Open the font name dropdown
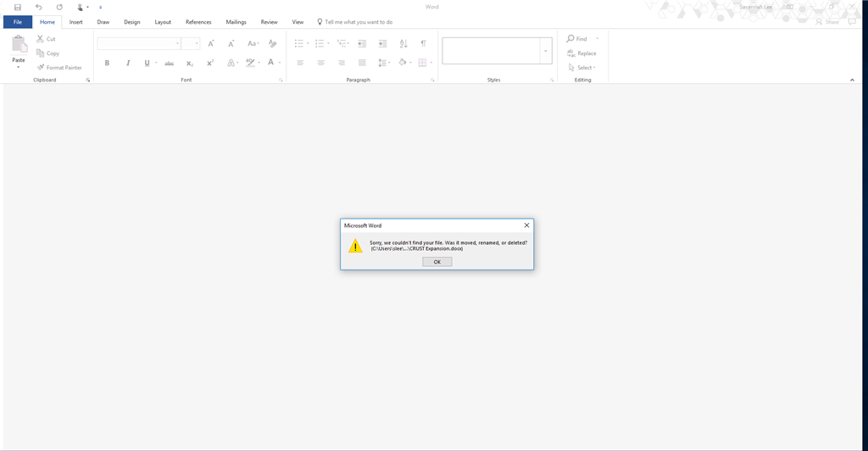868x451 pixels. tap(177, 43)
